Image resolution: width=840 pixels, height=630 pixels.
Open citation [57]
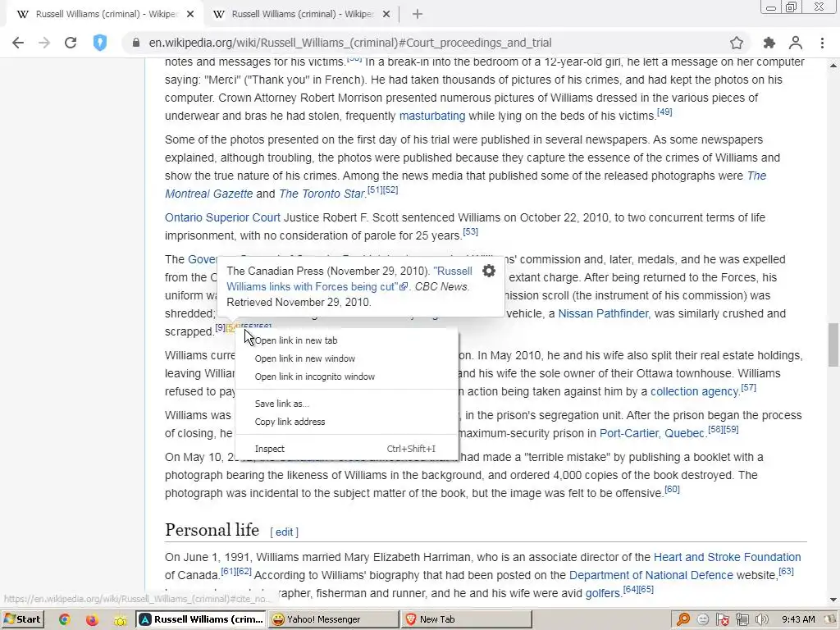[x=748, y=388]
